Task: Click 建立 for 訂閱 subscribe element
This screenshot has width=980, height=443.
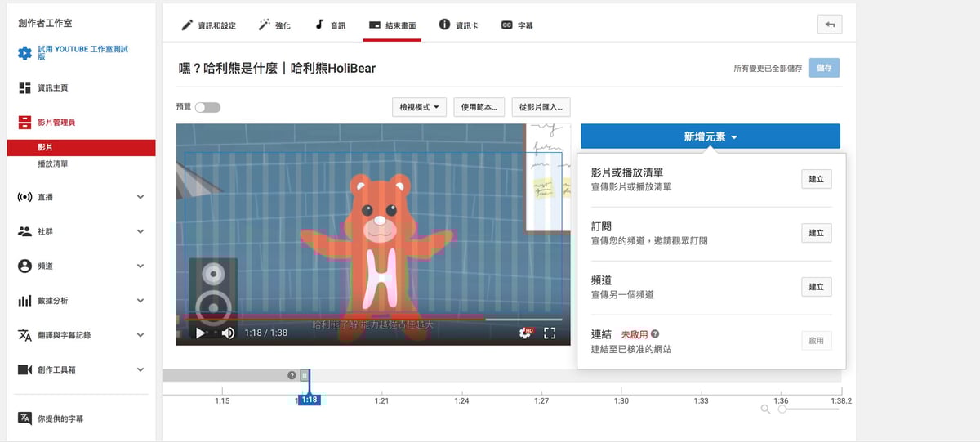Action: [x=817, y=233]
